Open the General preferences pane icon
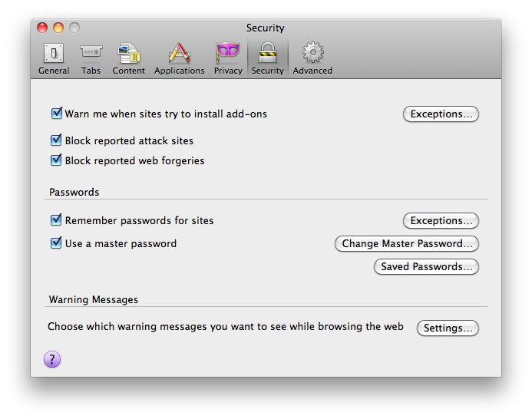The image size is (532, 419). 54,53
